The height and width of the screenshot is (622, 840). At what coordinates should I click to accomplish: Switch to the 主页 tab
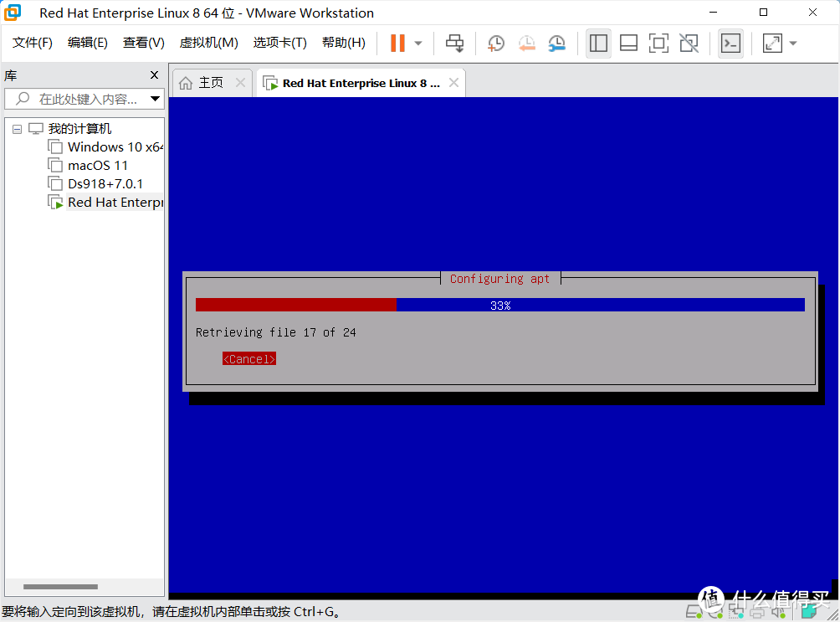coord(211,83)
